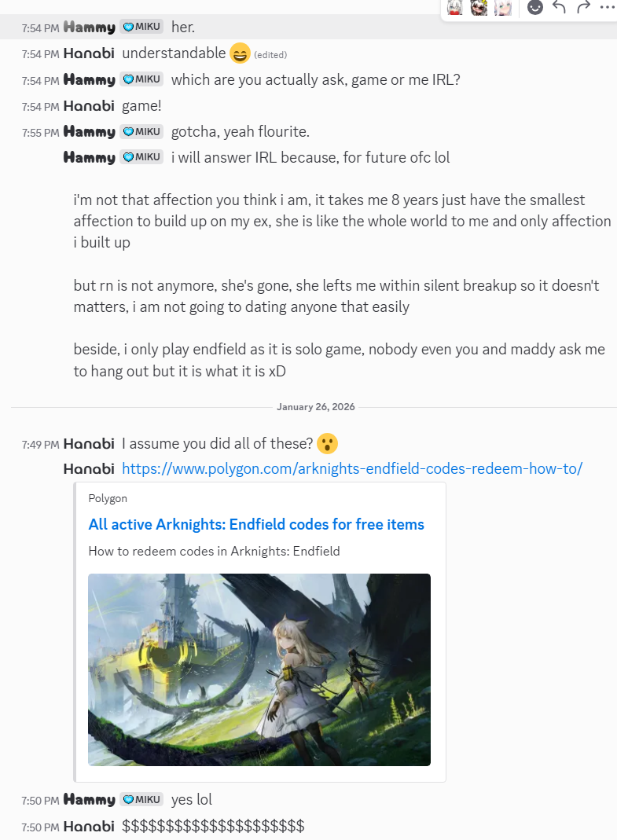The image size is (617, 840).
Task: Open the more options three-dot menu
Action: [608, 7]
